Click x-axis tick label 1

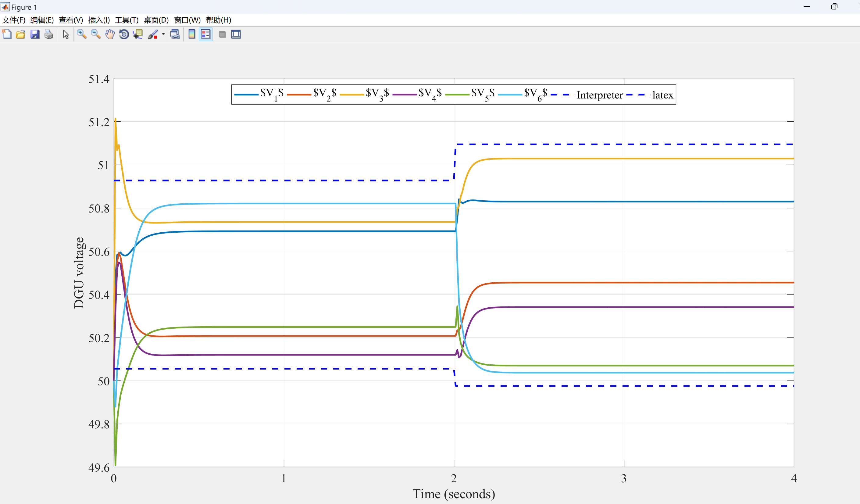(284, 478)
